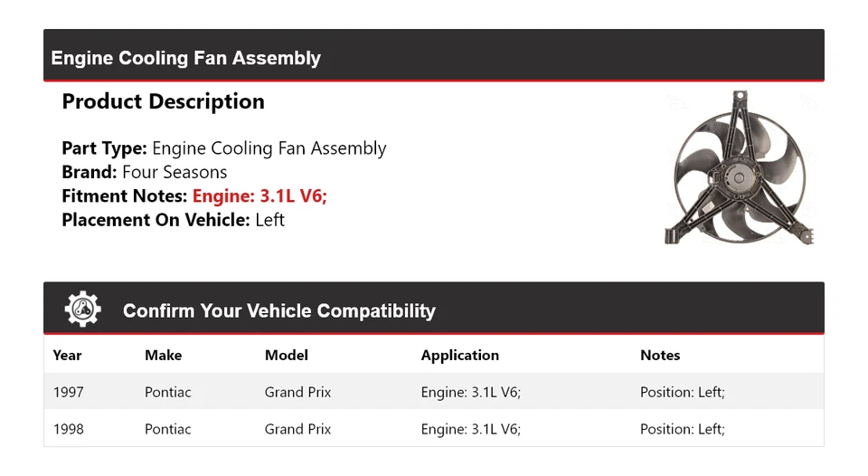The width and height of the screenshot is (868, 476).
Task: Click the Engine application cell in the 1997 row
Action: (x=470, y=392)
